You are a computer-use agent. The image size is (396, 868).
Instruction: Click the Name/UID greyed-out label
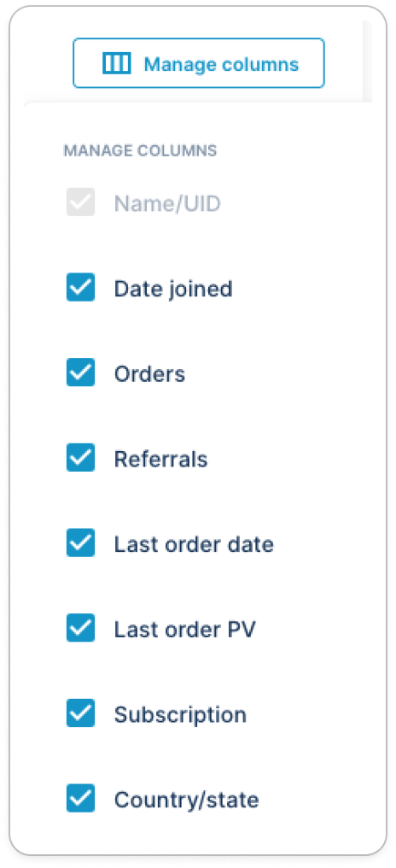click(x=167, y=203)
